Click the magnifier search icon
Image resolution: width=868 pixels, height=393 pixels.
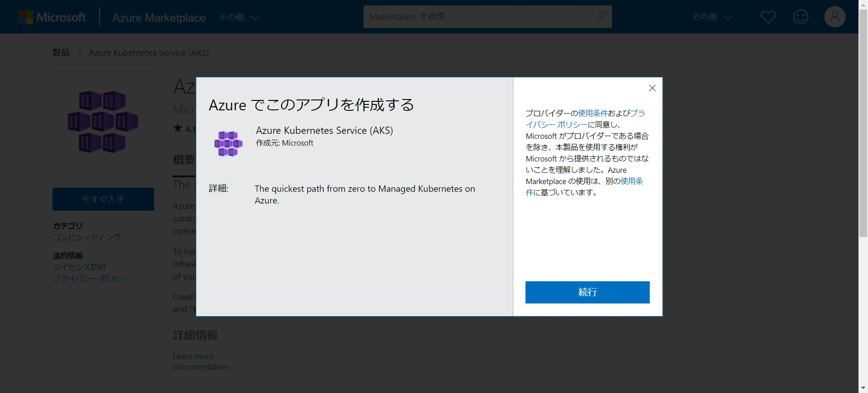point(601,16)
